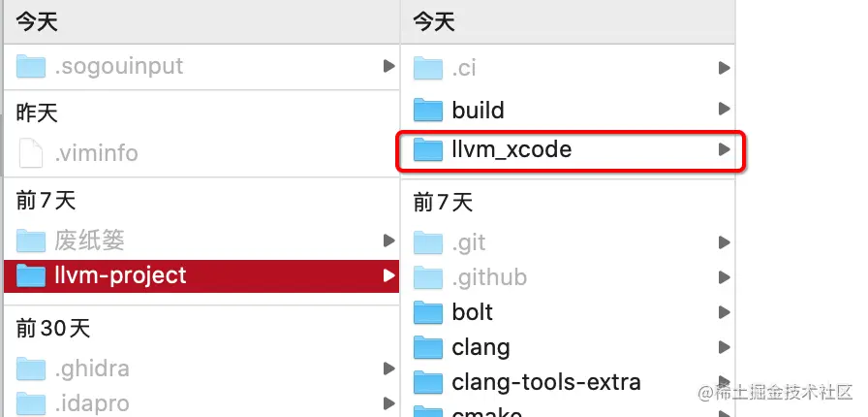The height and width of the screenshot is (417, 868).
Task: Select the bolt folder icon
Action: coord(428,312)
